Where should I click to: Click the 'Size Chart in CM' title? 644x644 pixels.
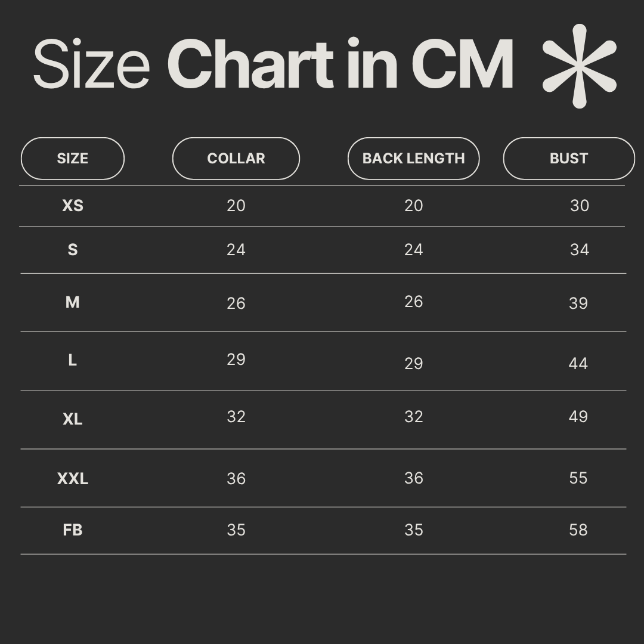point(273,64)
